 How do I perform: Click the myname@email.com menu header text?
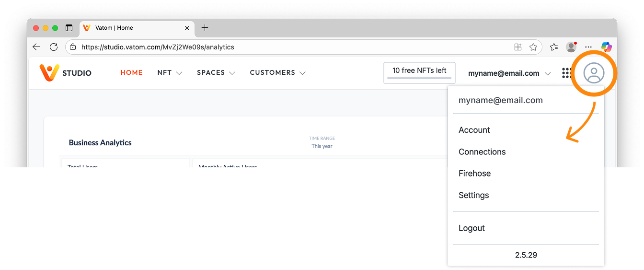pos(501,100)
